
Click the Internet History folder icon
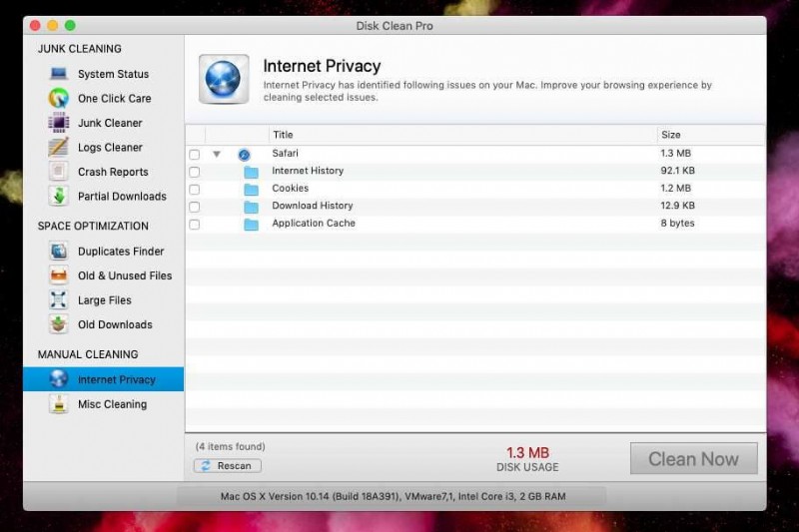point(251,172)
